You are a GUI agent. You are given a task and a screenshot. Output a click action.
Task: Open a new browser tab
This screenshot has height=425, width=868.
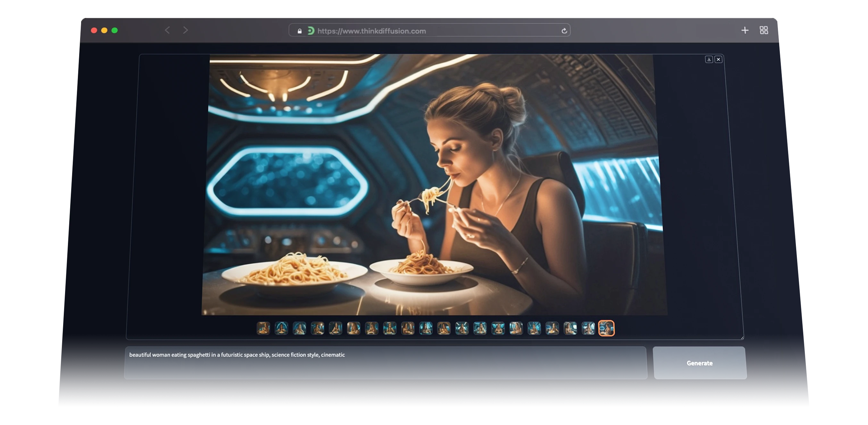(745, 30)
